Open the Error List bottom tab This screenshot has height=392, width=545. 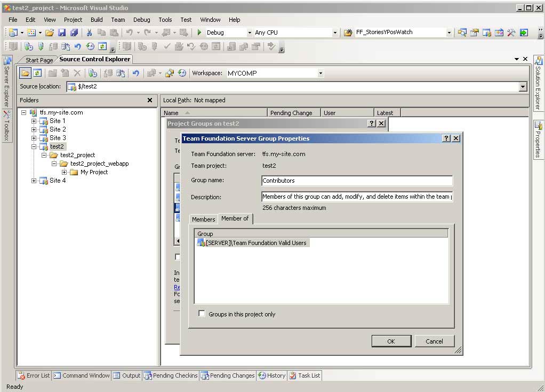[x=34, y=375]
